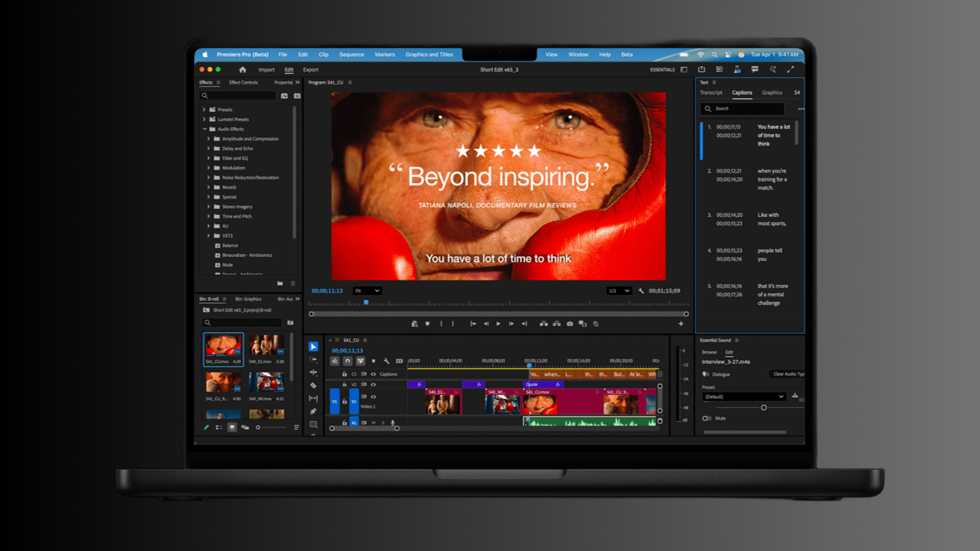Open the Export workspace link
The height and width of the screenshot is (551, 980).
click(310, 69)
